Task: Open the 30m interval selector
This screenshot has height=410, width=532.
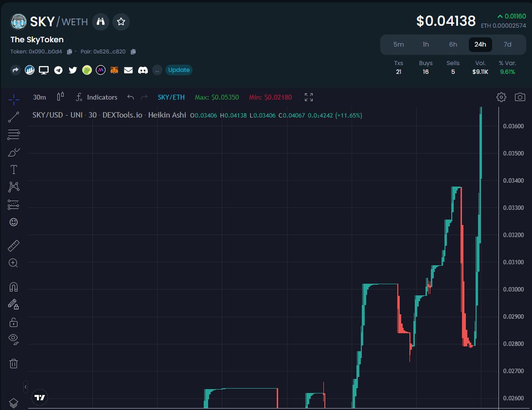Action: (x=39, y=97)
